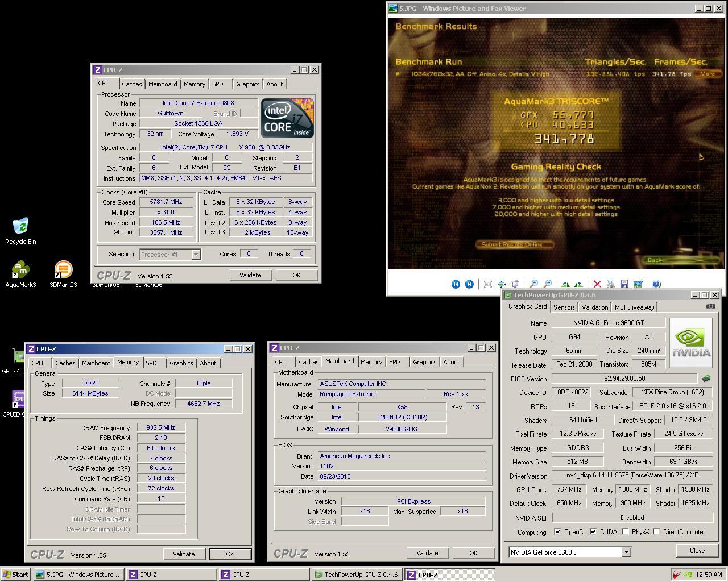Enable the DirectCompute checkbox in GPU-Z
The height and width of the screenshot is (582, 728).
(x=656, y=532)
